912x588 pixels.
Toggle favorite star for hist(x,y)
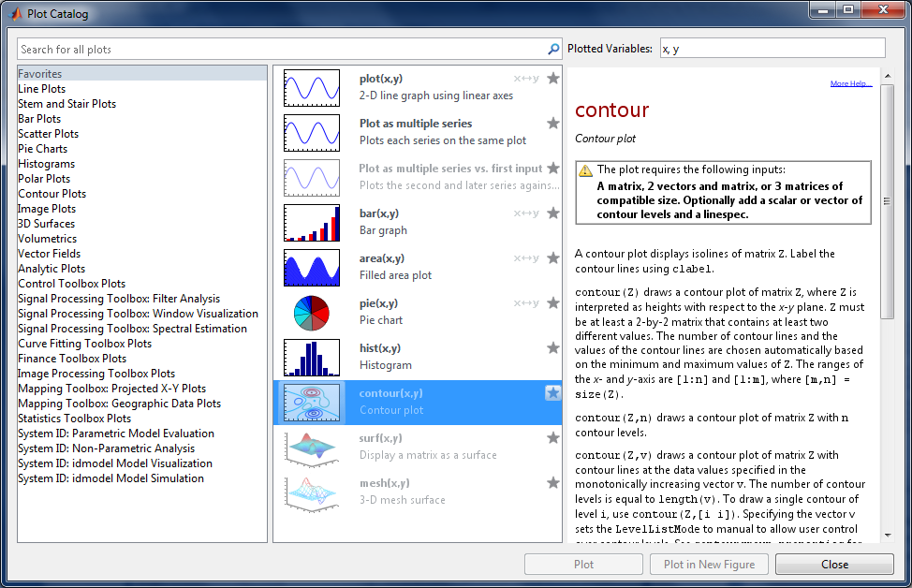click(553, 348)
